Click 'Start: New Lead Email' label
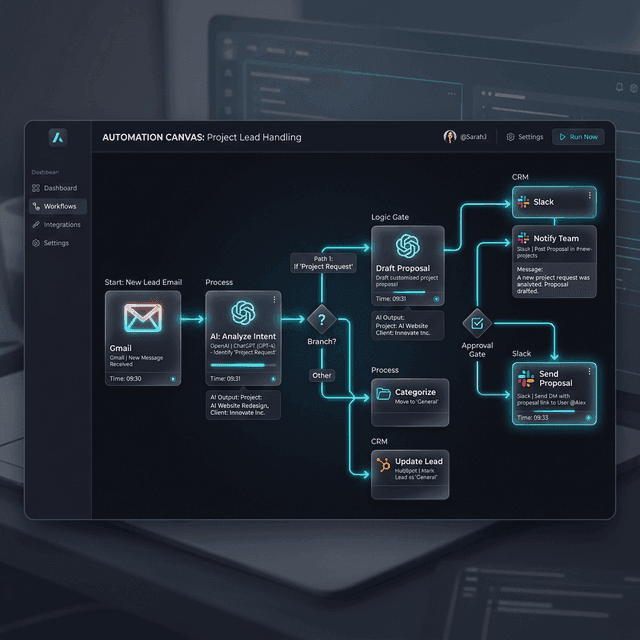This screenshot has height=640, width=640. (x=143, y=282)
